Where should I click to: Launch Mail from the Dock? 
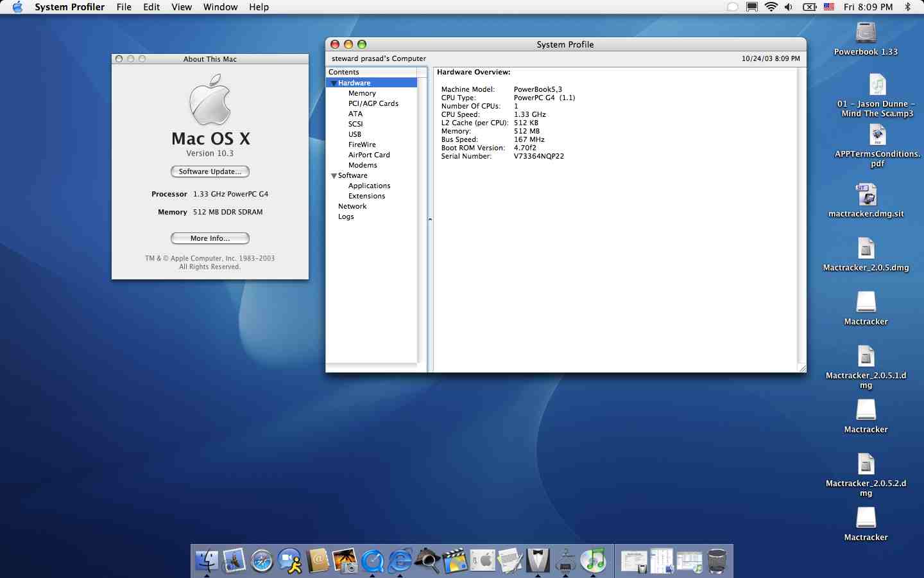[x=234, y=561]
